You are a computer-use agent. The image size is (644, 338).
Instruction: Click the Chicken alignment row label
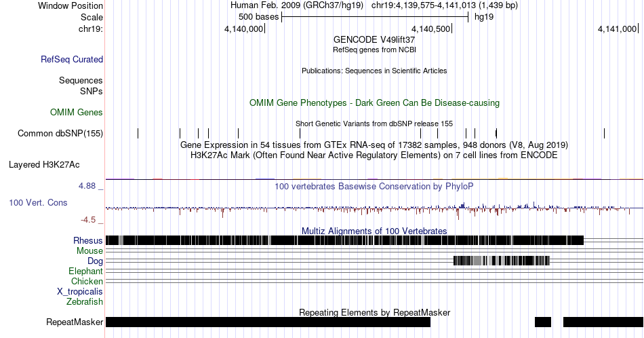[87, 281]
